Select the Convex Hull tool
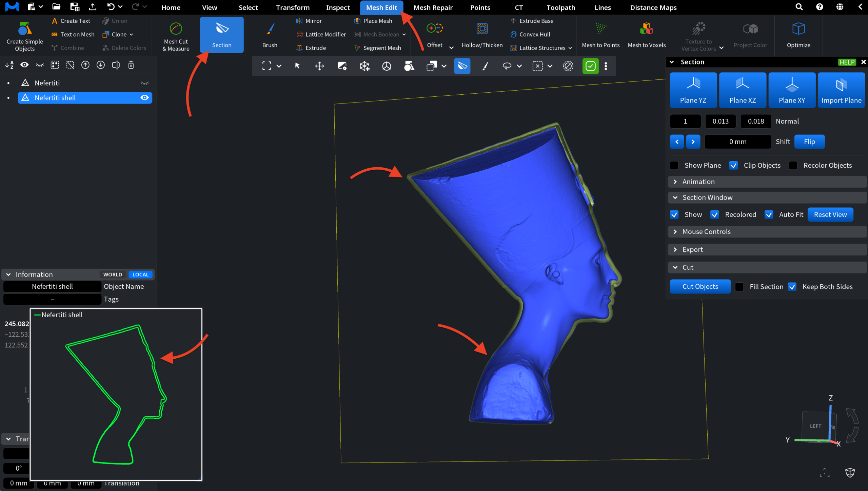 (530, 34)
